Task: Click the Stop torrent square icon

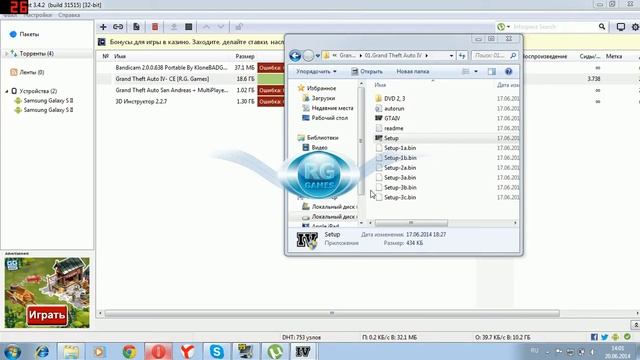Action: tap(189, 27)
